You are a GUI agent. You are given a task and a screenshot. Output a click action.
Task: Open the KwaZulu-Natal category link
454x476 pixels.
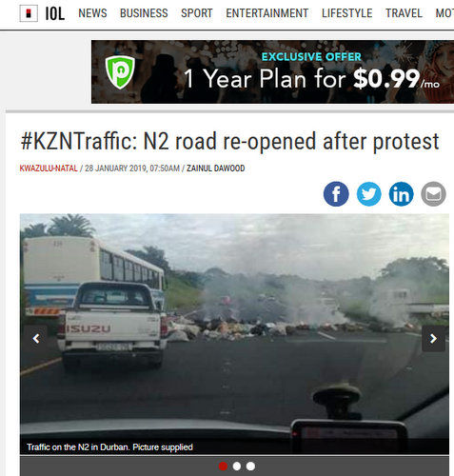click(49, 169)
